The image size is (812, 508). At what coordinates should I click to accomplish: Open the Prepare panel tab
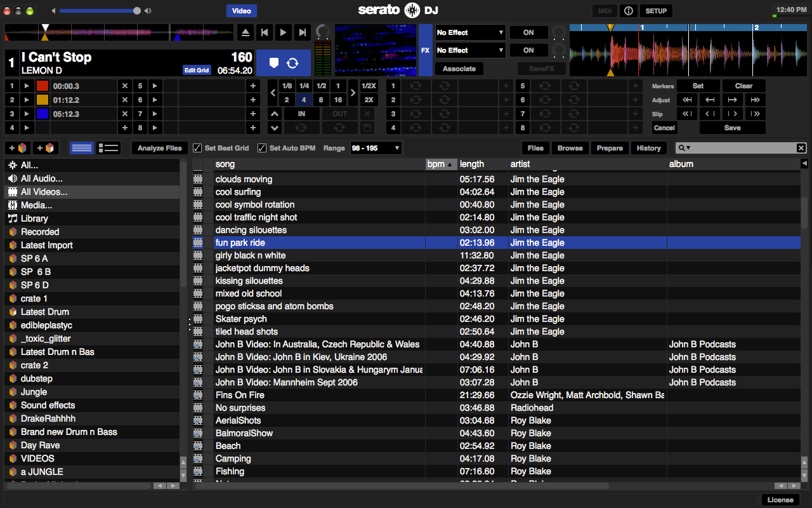tap(610, 148)
